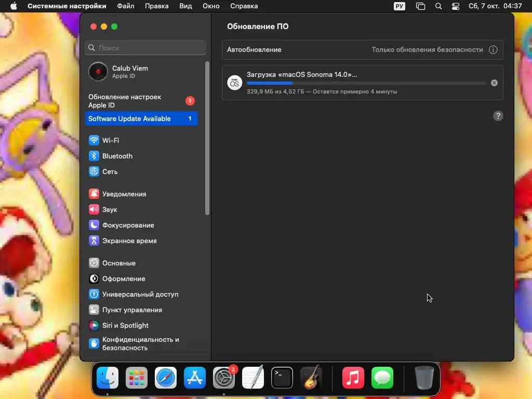Image resolution: width=532 pixels, height=399 pixels.
Task: Open Terminal from the Dock
Action: pyautogui.click(x=282, y=378)
